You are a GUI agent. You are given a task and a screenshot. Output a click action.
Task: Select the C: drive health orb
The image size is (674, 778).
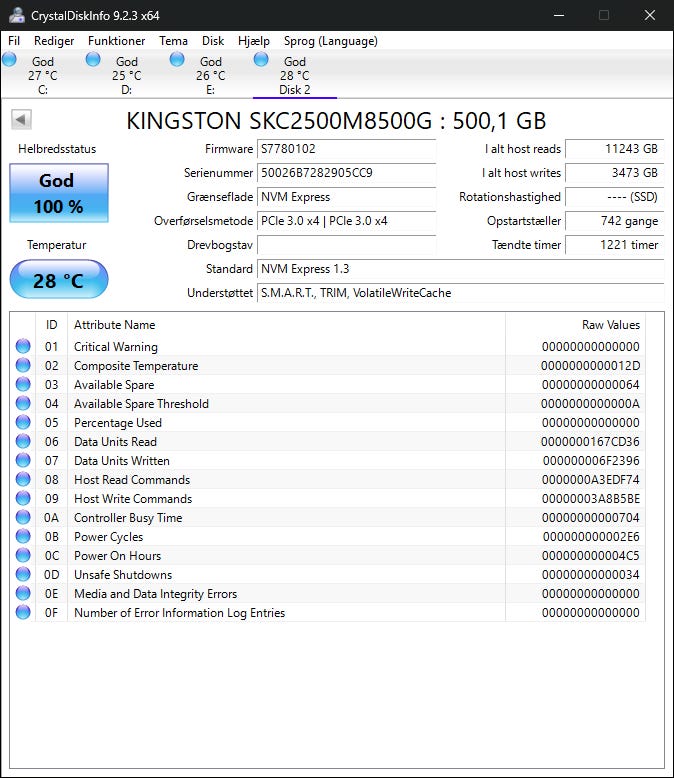(x=10, y=61)
